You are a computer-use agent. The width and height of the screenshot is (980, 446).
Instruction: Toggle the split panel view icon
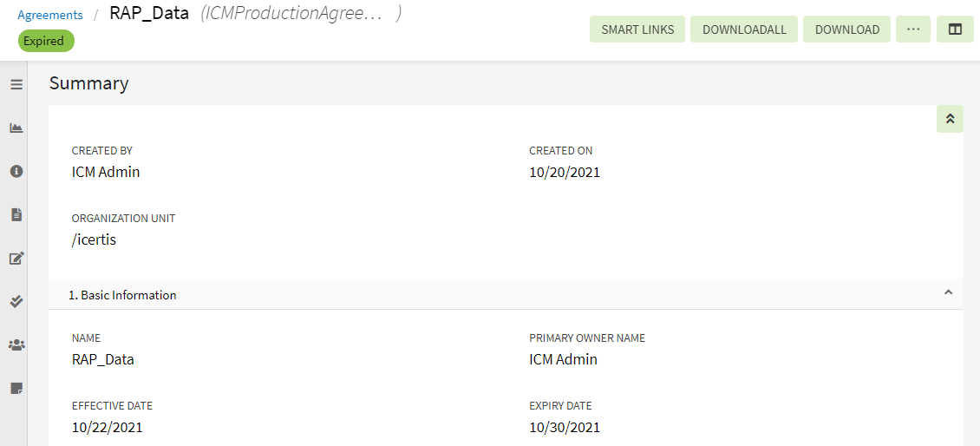(x=955, y=30)
